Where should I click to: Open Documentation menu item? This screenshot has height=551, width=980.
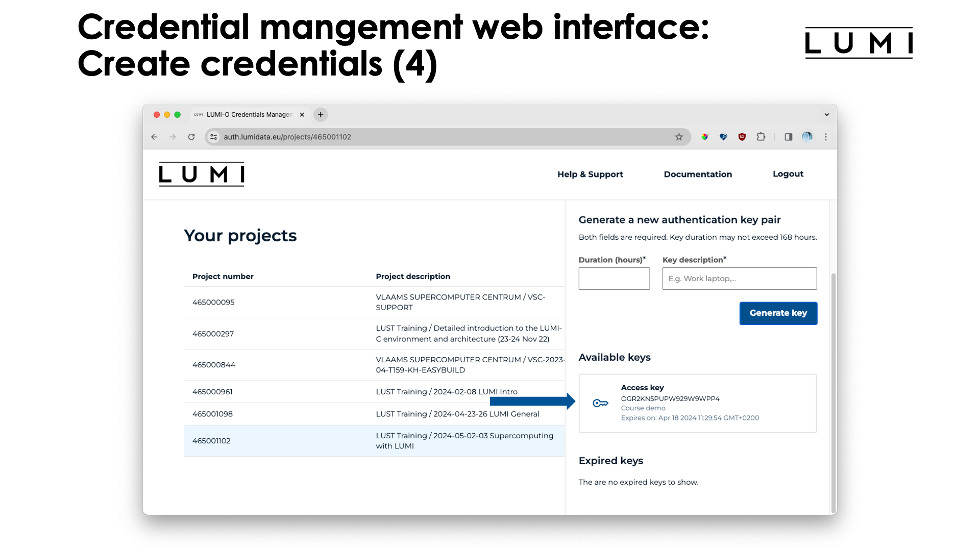pos(698,173)
